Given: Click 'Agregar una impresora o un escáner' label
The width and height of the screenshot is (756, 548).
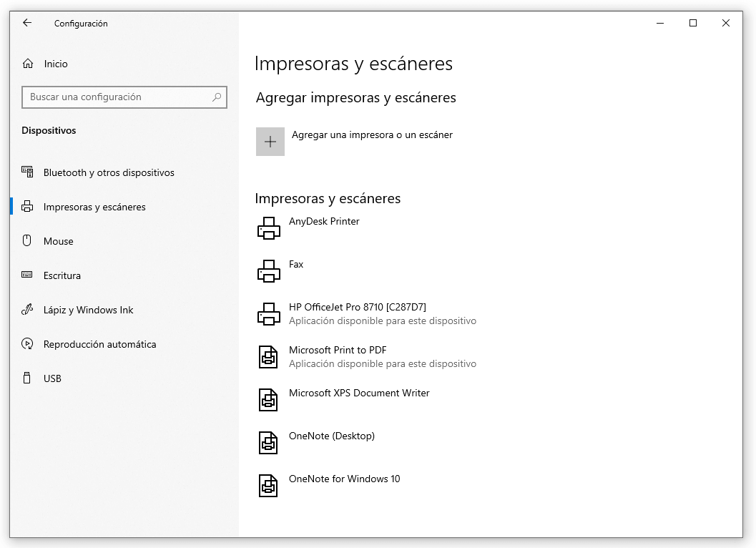Looking at the screenshot, I should 372,134.
